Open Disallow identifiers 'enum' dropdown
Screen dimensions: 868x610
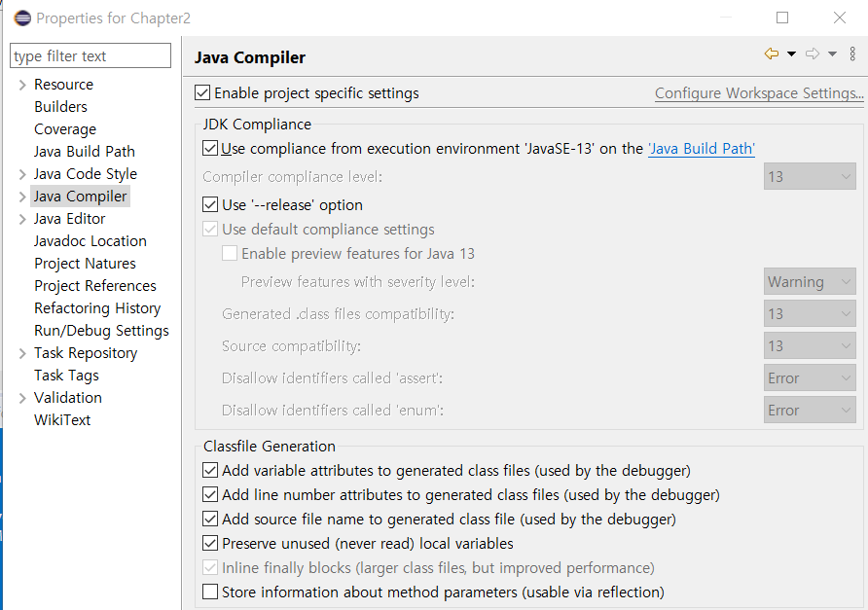[x=810, y=411]
